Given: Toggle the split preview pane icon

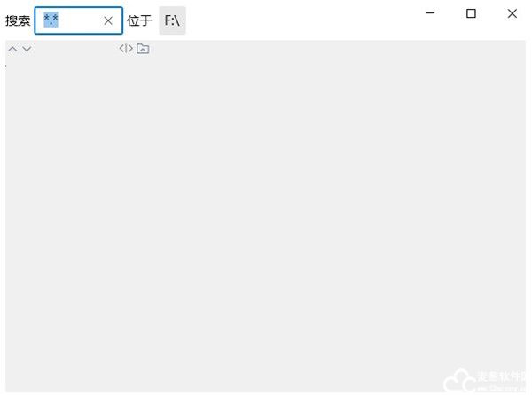Looking at the screenshot, I should pyautogui.click(x=126, y=49).
